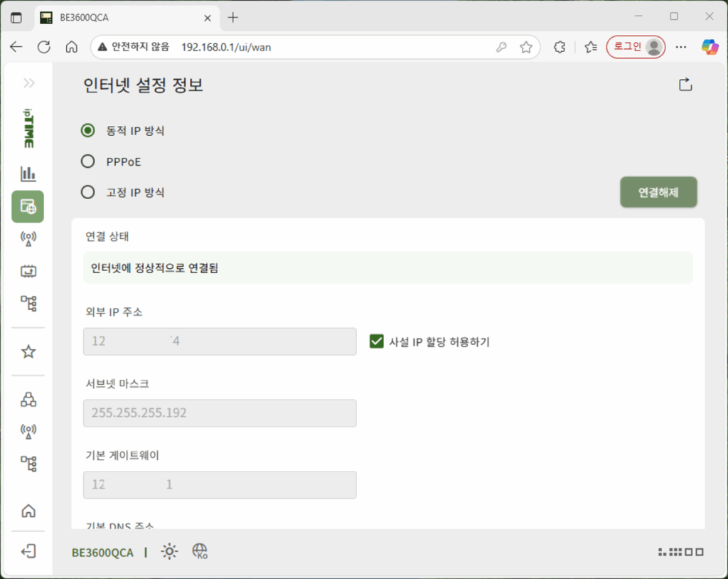Open the tab actions menu in title bar

tap(16, 18)
